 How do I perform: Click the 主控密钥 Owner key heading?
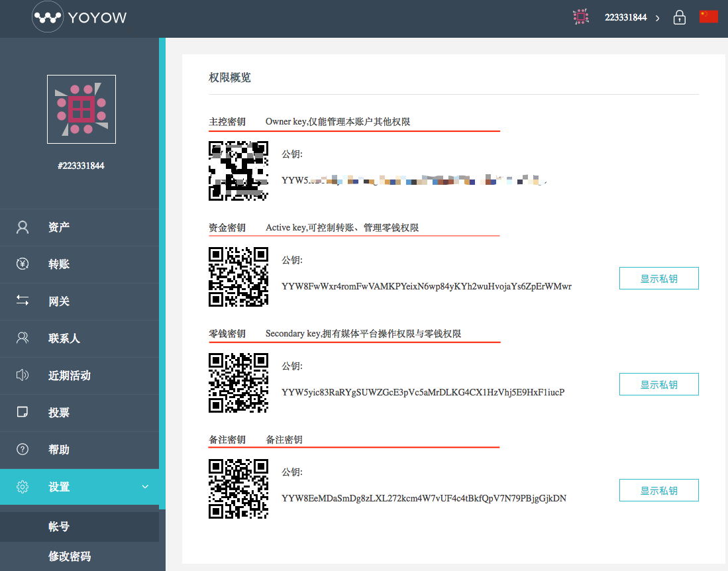[x=227, y=122]
